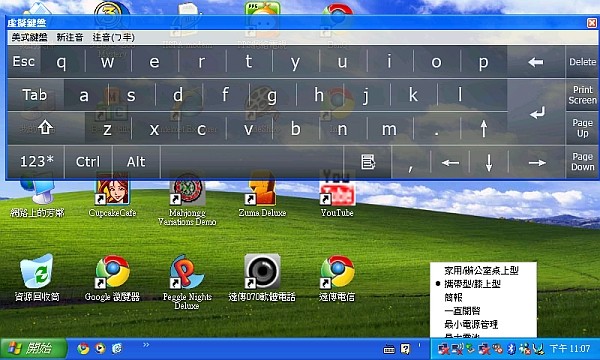This screenshot has width=600, height=360.
Task: Click third quick launch icon beside media player
Action: (x=117, y=348)
